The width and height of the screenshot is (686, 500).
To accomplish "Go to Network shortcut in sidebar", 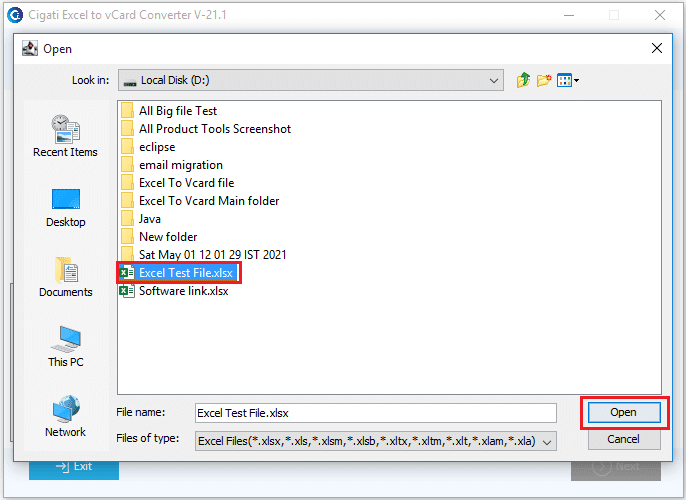I will pyautogui.click(x=66, y=416).
